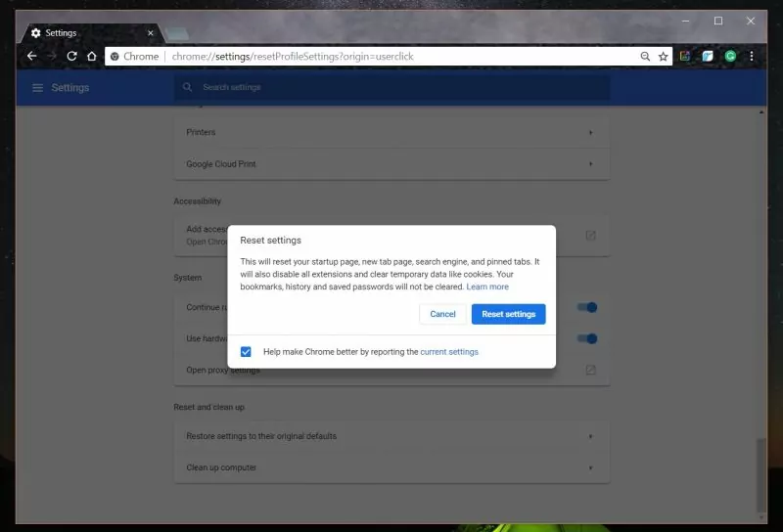Click the search magnifier icon in Settings

tap(187, 87)
